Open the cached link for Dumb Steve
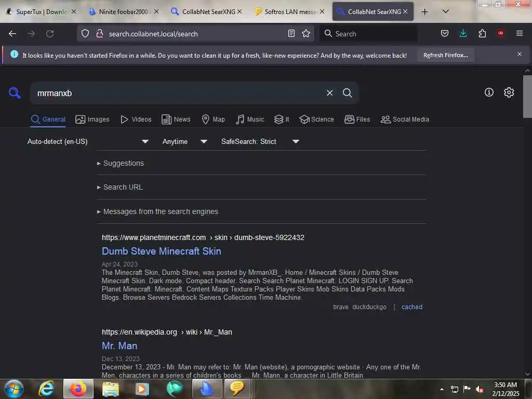This screenshot has width=532, height=399. (x=412, y=307)
